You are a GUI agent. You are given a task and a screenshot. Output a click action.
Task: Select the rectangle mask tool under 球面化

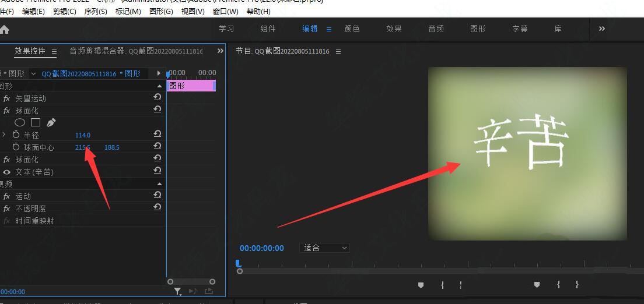click(x=36, y=122)
